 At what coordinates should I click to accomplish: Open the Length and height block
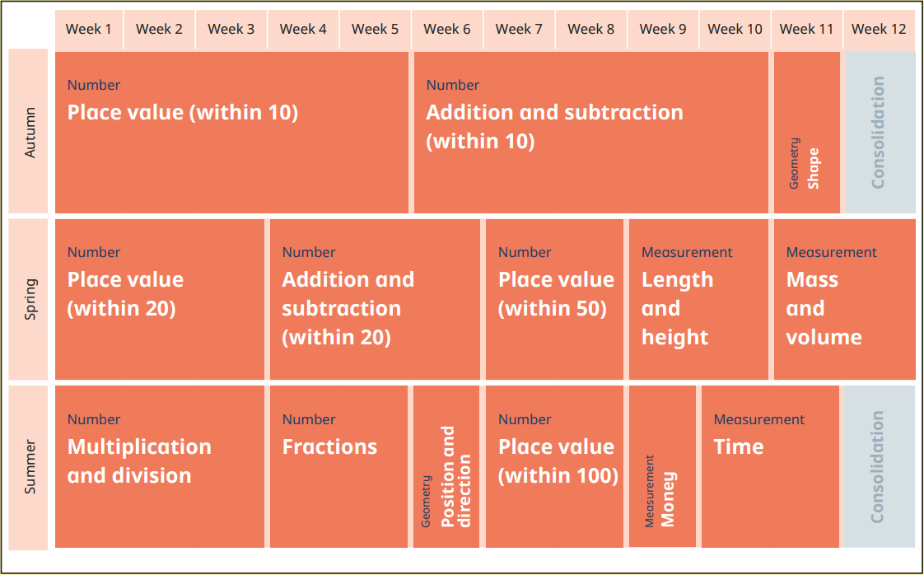(698, 300)
